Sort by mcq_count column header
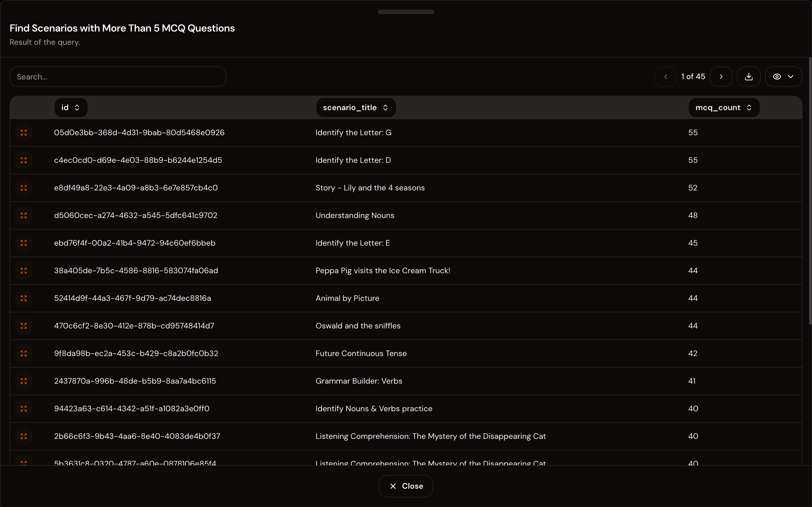Image resolution: width=812 pixels, height=507 pixels. (x=724, y=108)
